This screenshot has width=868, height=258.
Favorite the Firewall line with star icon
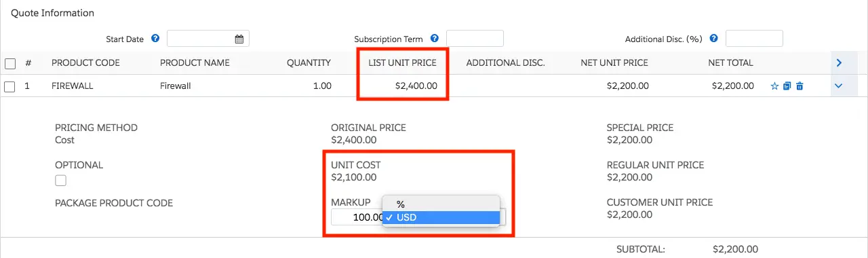[774, 86]
